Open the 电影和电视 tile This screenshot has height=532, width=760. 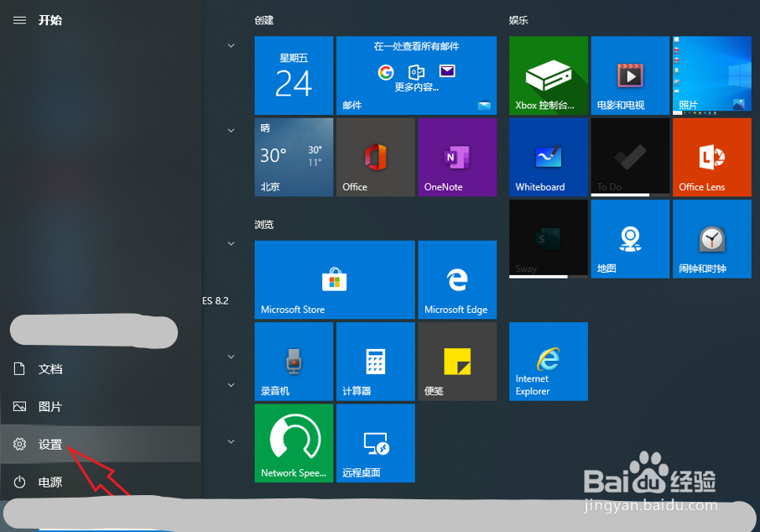point(630,76)
